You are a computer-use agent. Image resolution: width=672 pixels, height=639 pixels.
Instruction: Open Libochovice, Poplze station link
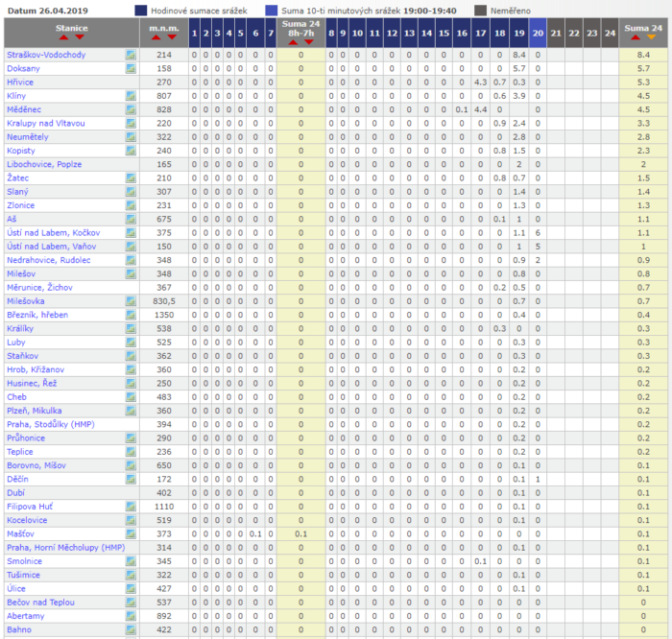tap(44, 164)
